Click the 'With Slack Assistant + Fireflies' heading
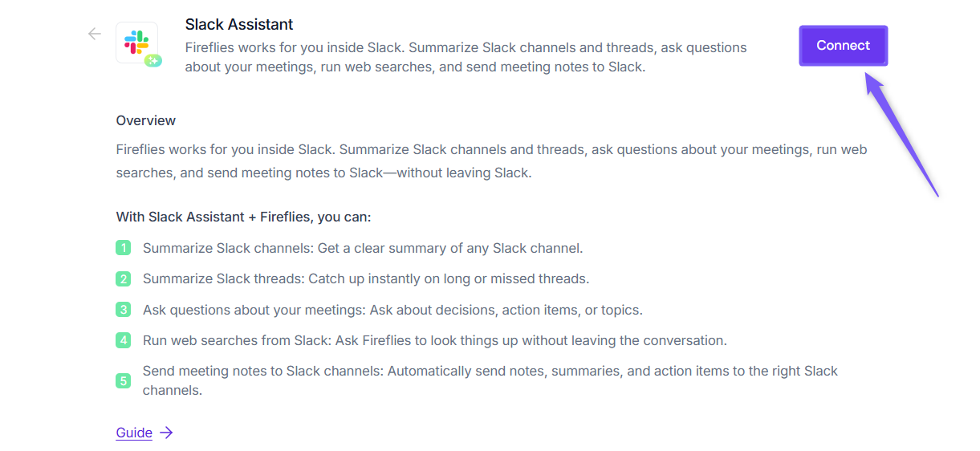The image size is (980, 451). tap(243, 217)
